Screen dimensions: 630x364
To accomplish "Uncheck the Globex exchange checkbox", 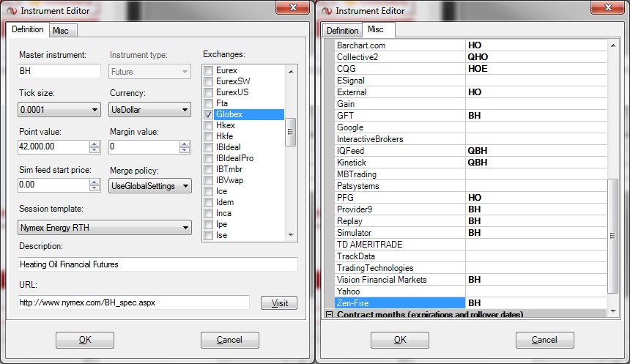I will pos(208,114).
